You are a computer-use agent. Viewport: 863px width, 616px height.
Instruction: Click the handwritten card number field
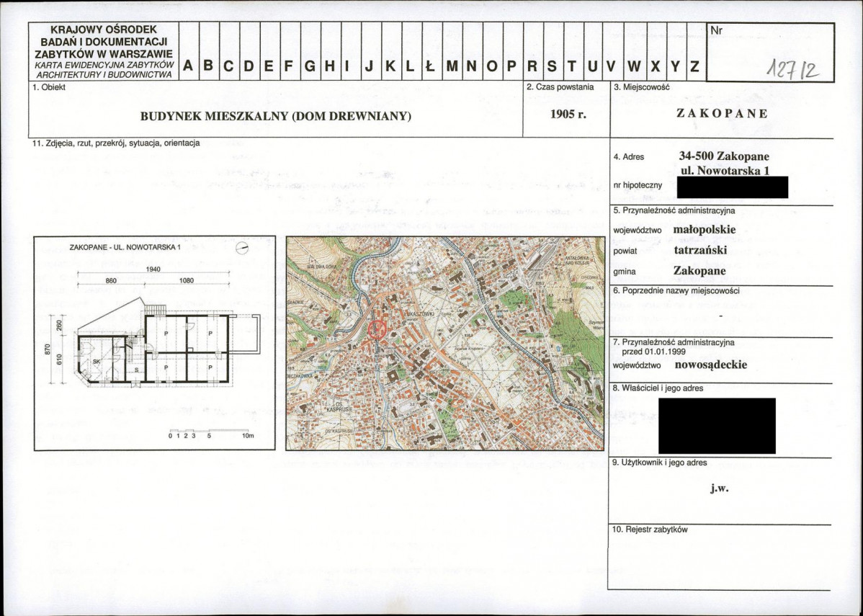pos(792,68)
